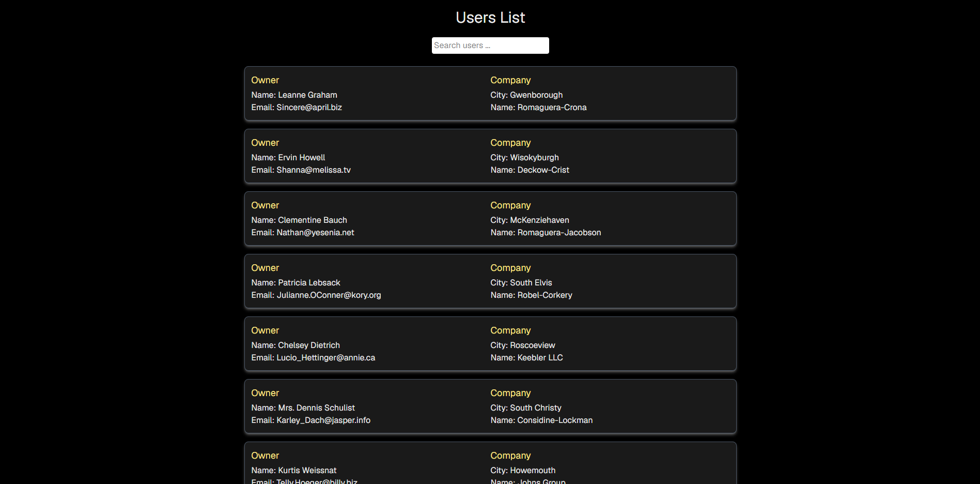Click Owner heading in Ervin Howell card

[265, 143]
